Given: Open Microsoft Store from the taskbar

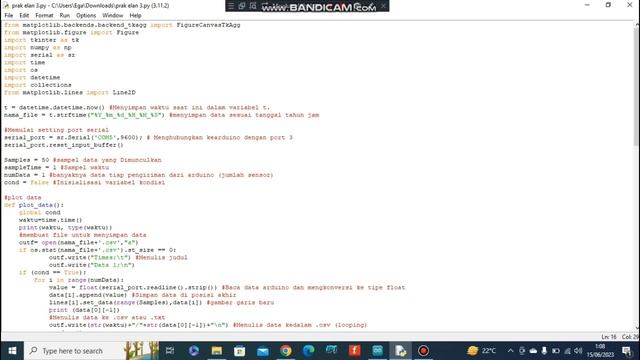Looking at the screenshot, I should coord(240,351).
